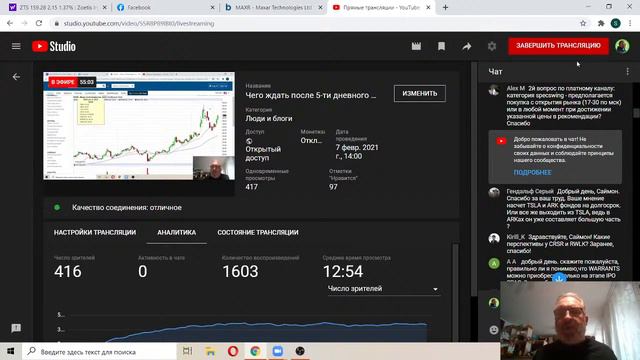Open the account avatar in Studio header
Viewport: 640px width, 360px height.
622,46
